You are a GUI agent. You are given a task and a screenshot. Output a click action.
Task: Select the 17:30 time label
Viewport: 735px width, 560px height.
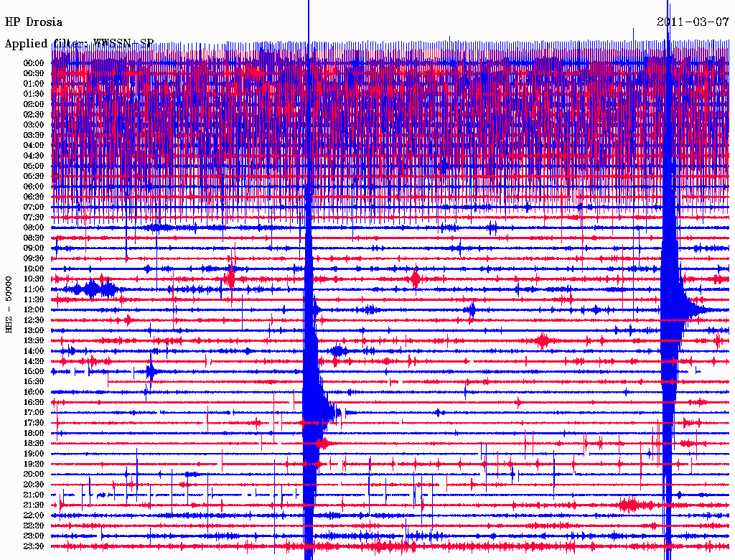tap(34, 423)
